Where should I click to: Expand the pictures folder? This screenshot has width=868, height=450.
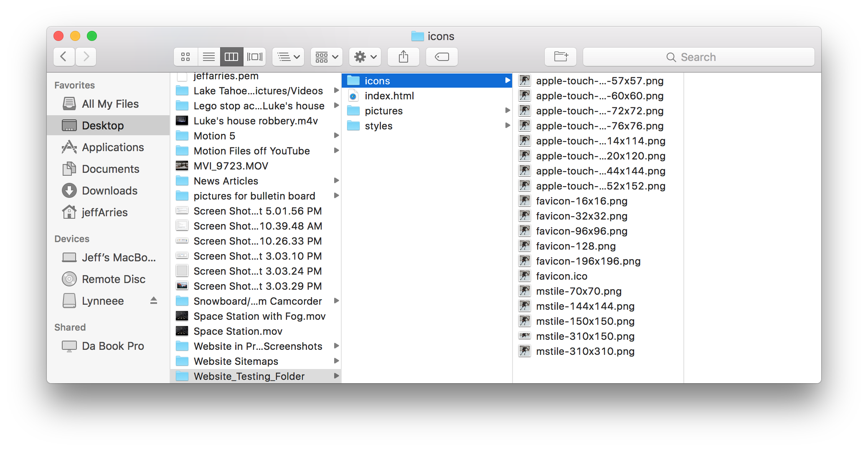click(508, 110)
